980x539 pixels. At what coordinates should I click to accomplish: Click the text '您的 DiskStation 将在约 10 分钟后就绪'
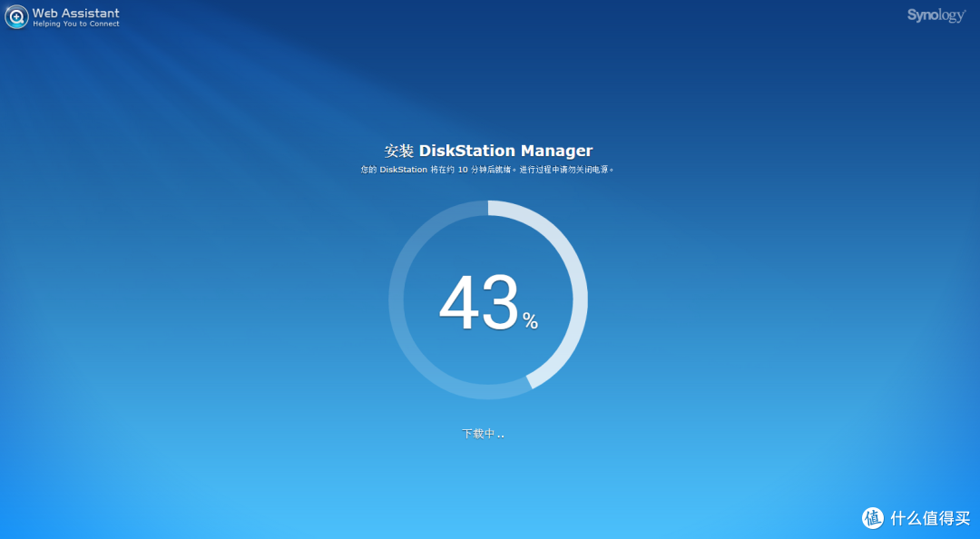point(438,170)
